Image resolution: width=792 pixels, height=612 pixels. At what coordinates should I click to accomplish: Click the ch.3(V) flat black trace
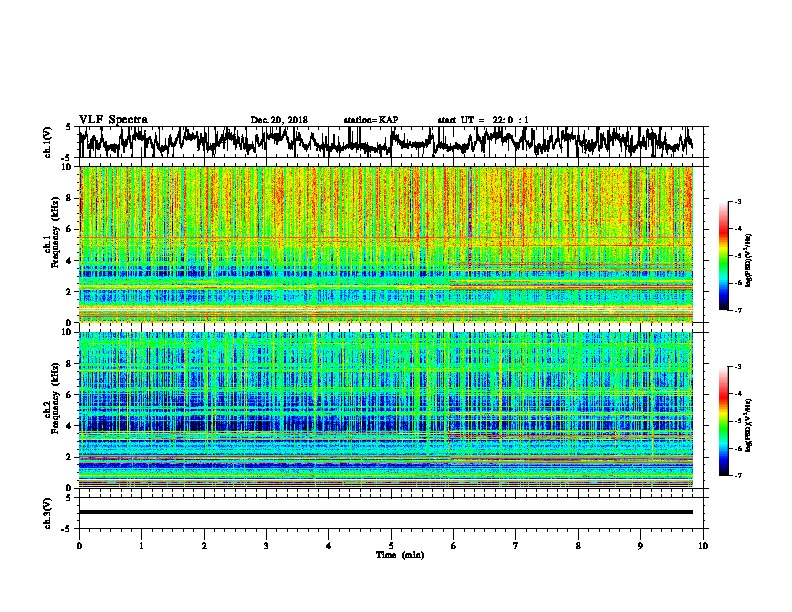tap(386, 512)
